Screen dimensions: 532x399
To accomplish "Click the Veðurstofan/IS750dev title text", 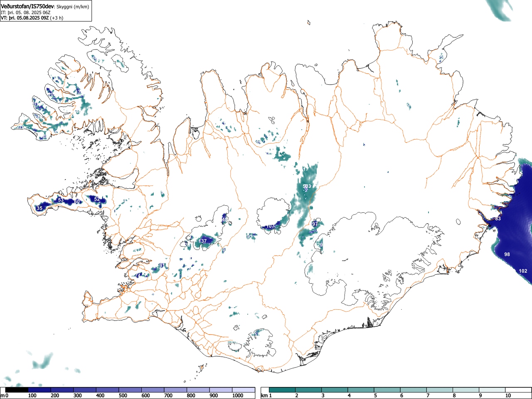I will [x=27, y=6].
